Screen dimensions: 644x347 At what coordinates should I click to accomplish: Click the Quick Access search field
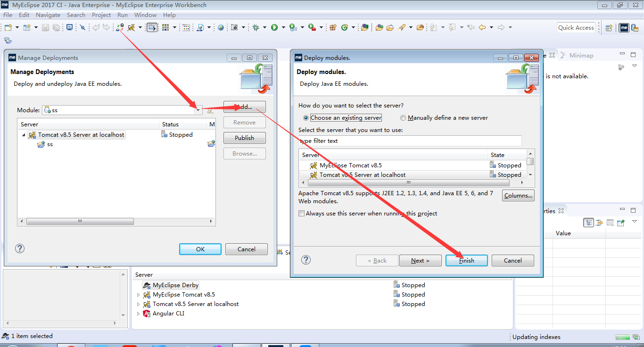(x=576, y=28)
